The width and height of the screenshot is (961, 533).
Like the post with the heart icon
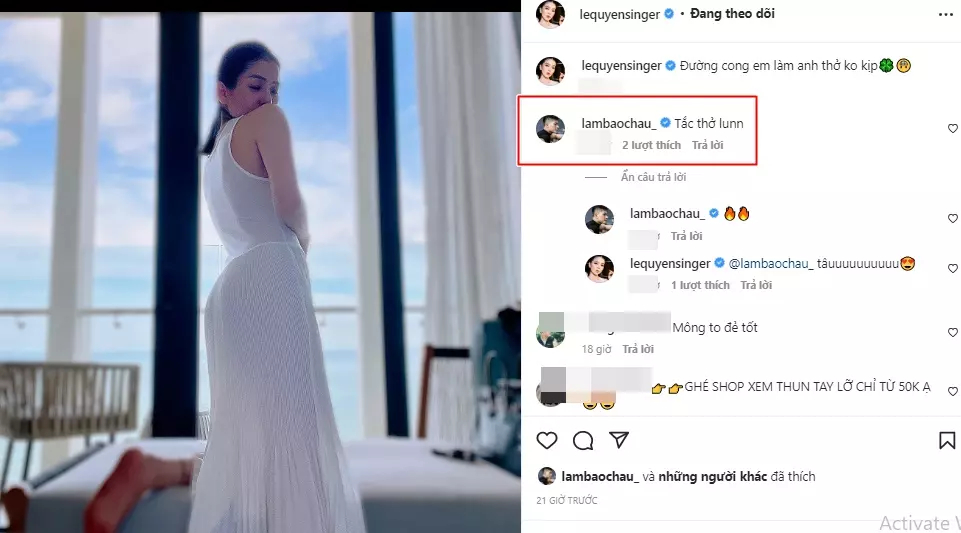[547, 440]
